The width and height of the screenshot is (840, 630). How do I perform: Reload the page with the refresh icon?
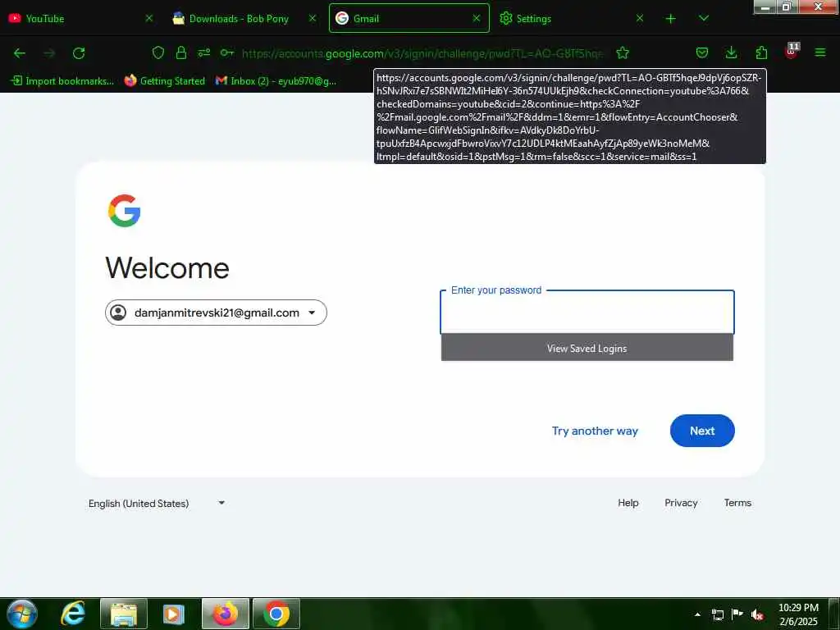coord(79,53)
